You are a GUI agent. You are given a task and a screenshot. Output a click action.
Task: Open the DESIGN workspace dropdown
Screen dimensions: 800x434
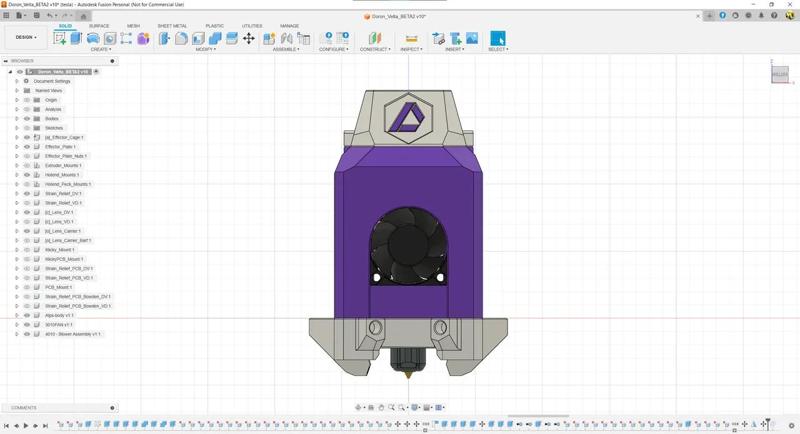click(25, 37)
